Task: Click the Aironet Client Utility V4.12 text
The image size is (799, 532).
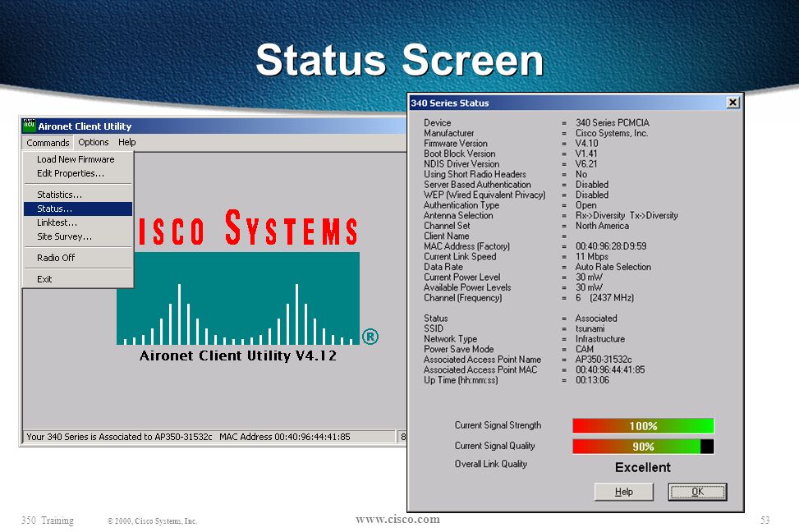Action: pos(238,355)
